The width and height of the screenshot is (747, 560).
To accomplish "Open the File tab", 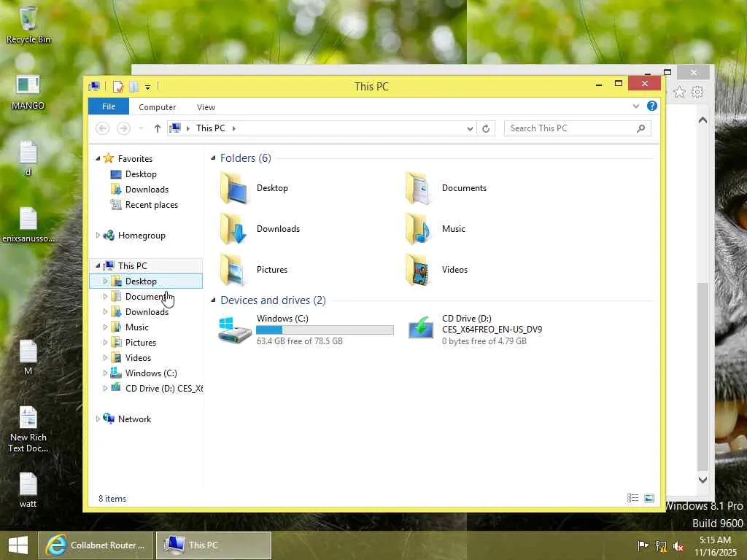I will pyautogui.click(x=109, y=106).
